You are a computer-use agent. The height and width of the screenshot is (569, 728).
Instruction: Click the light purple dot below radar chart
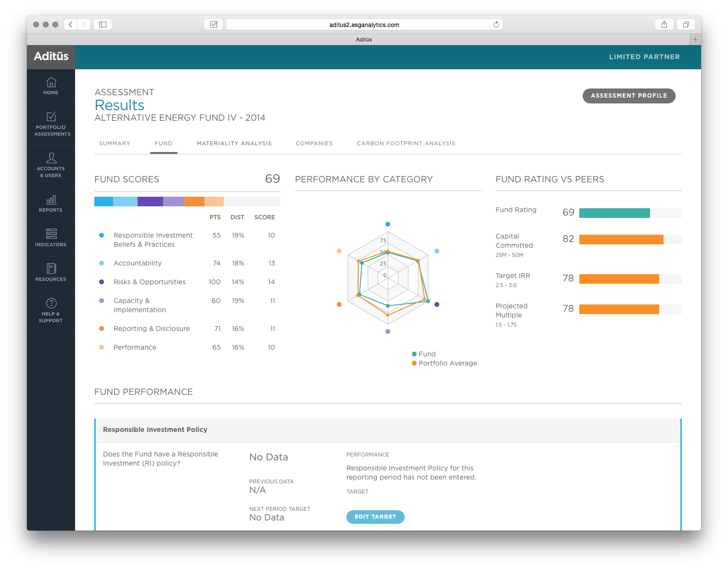coord(388,331)
